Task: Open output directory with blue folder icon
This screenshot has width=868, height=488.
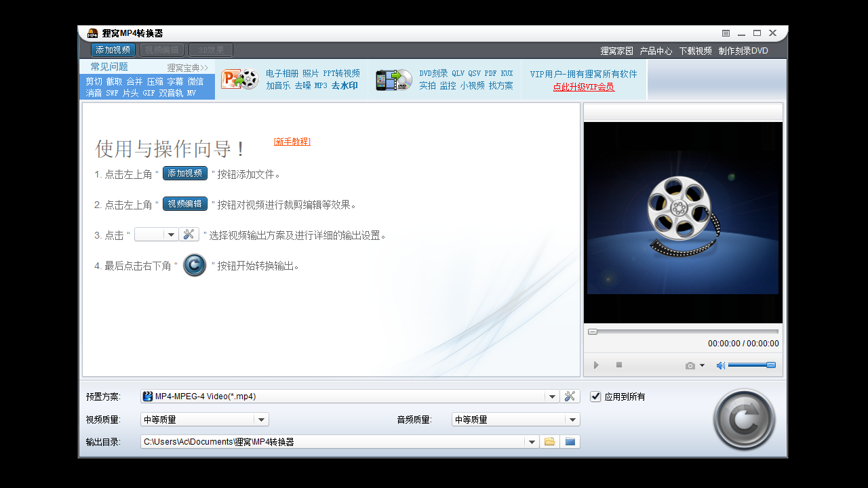Action: 570,442
